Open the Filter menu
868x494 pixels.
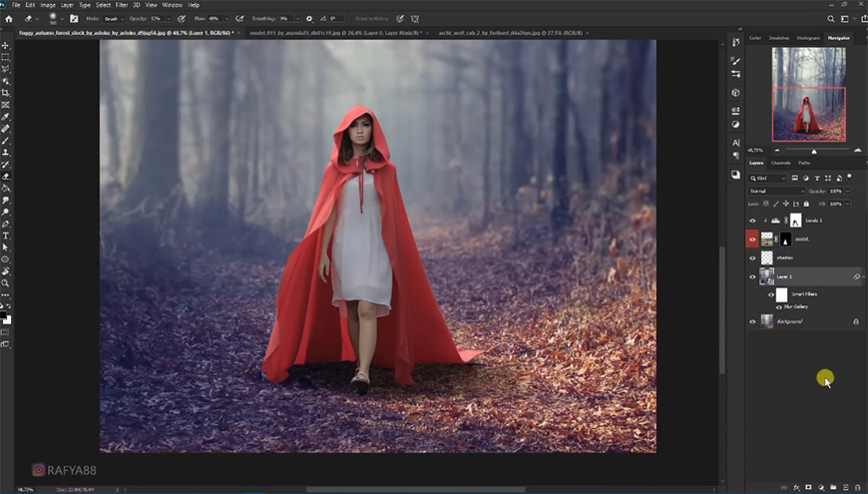pyautogui.click(x=122, y=5)
